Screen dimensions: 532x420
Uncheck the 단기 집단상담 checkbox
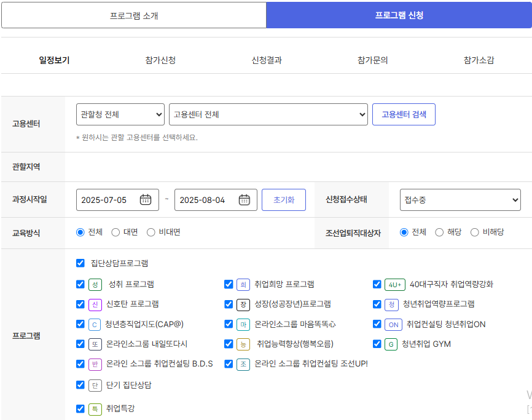(80, 385)
